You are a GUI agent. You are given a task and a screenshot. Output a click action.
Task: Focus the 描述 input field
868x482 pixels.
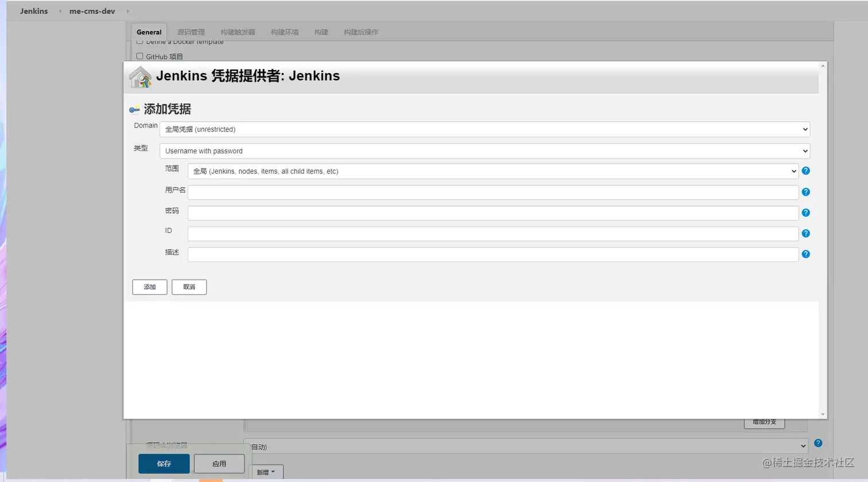tap(493, 255)
